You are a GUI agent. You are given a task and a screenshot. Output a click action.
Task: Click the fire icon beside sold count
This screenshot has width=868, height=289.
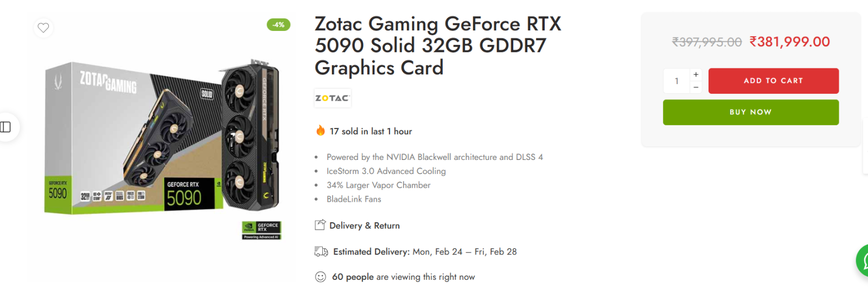pyautogui.click(x=321, y=131)
